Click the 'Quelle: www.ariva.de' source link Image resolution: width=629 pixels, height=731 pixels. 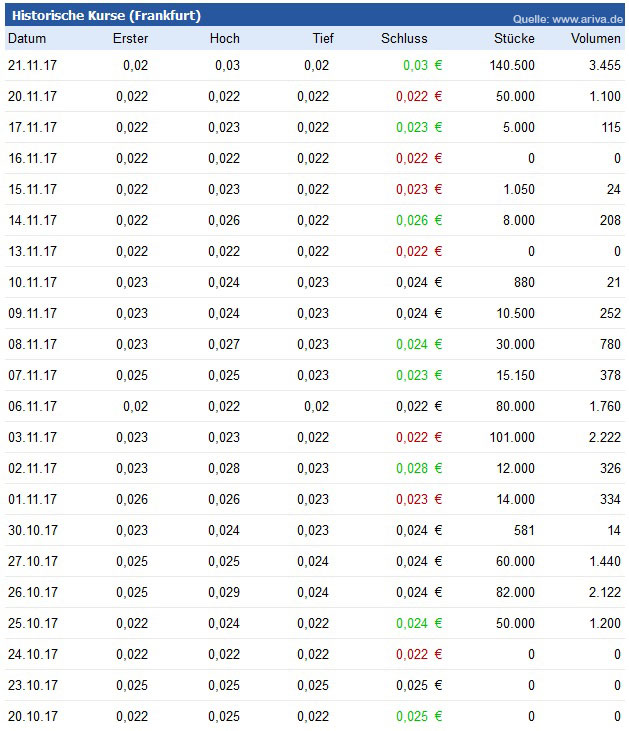pos(567,18)
